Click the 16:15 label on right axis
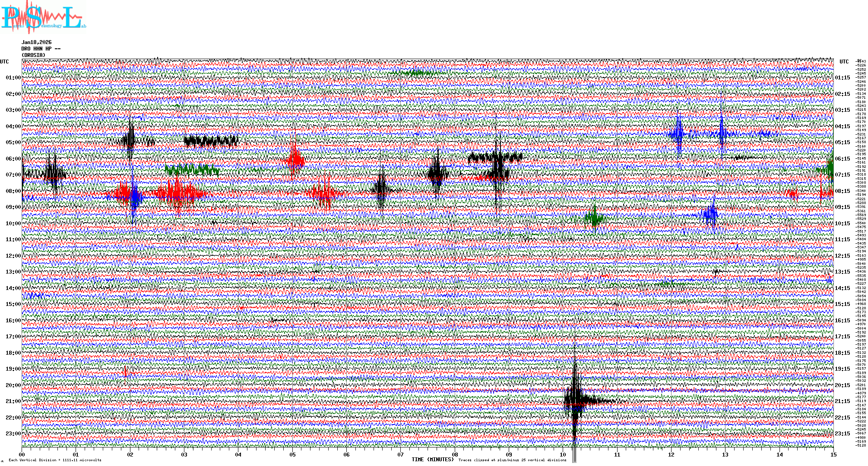Image resolution: width=868 pixels, height=466 pixels. 842,321
